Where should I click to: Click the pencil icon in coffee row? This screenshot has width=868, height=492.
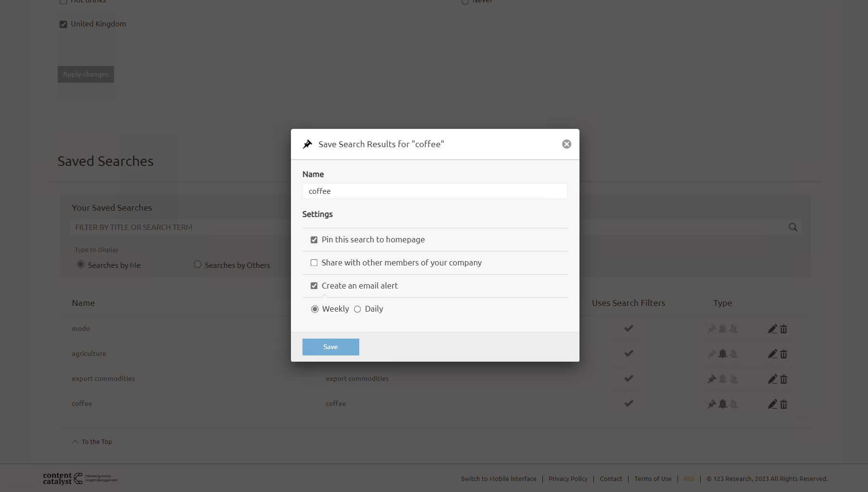pos(772,404)
